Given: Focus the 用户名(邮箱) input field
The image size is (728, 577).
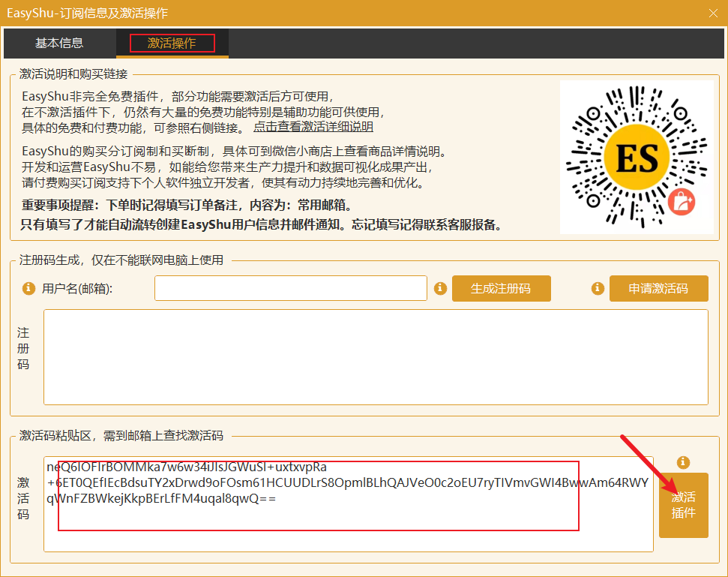Looking at the screenshot, I should (291, 288).
